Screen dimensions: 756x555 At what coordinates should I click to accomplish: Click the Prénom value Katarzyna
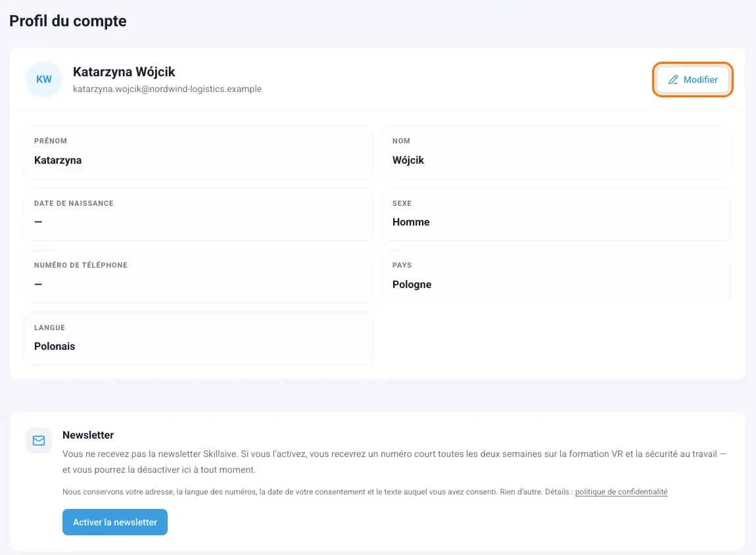tap(58, 160)
